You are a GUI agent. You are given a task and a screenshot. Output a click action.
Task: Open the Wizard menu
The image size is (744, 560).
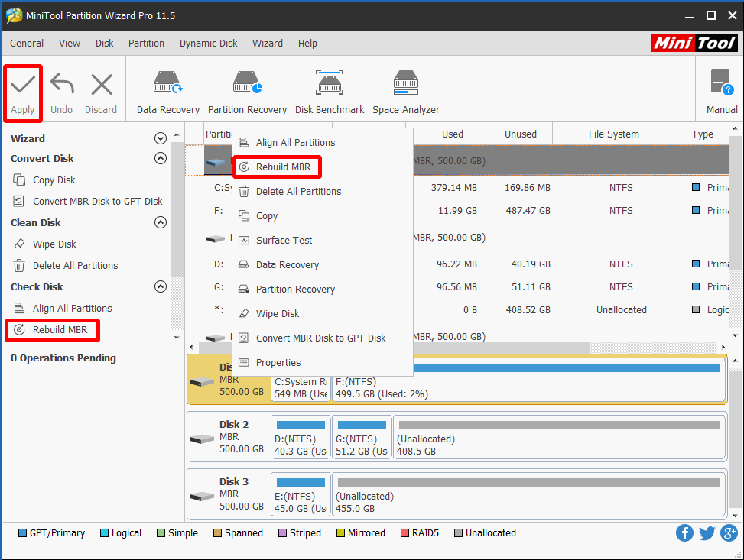(268, 43)
